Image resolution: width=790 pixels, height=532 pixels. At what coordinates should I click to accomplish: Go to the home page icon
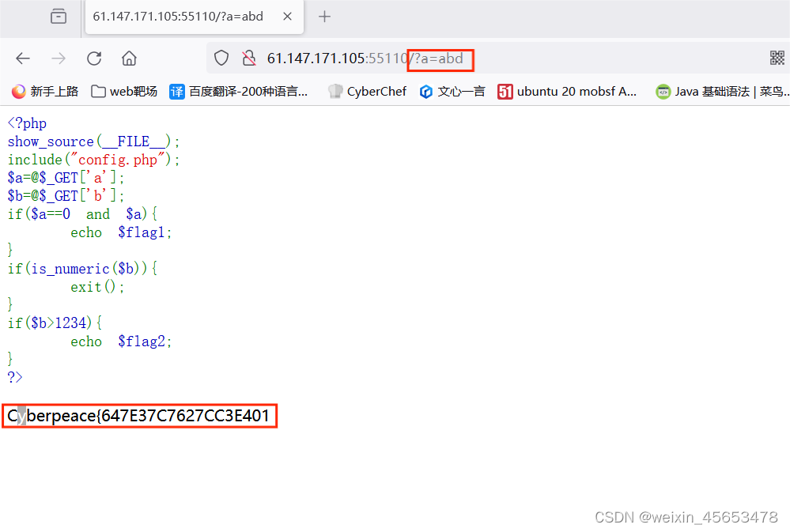[129, 58]
